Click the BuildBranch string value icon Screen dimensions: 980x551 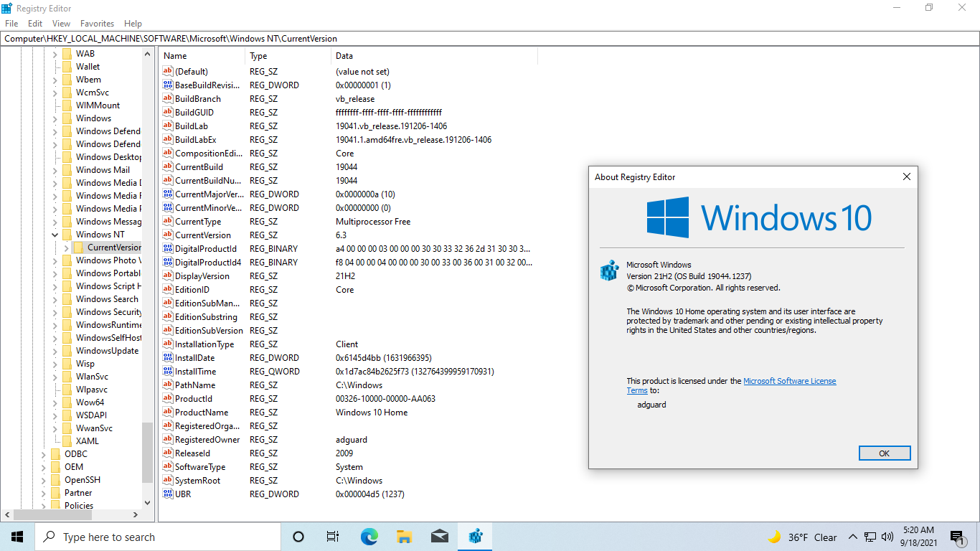pos(168,98)
